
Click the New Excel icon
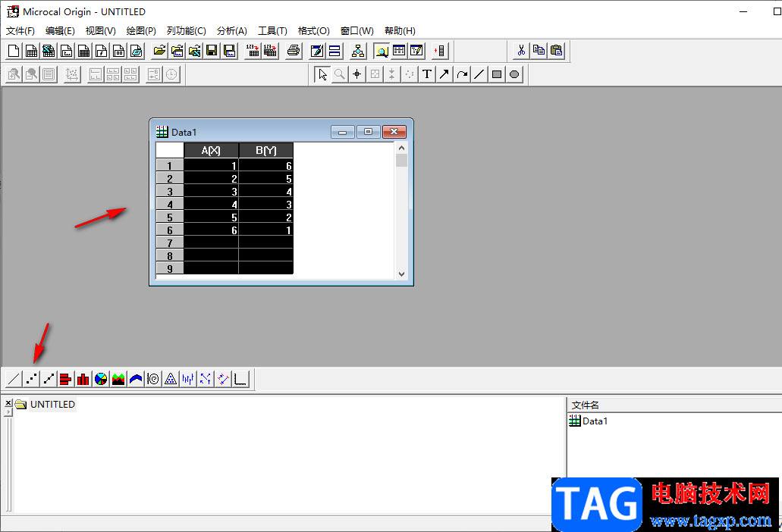point(49,51)
